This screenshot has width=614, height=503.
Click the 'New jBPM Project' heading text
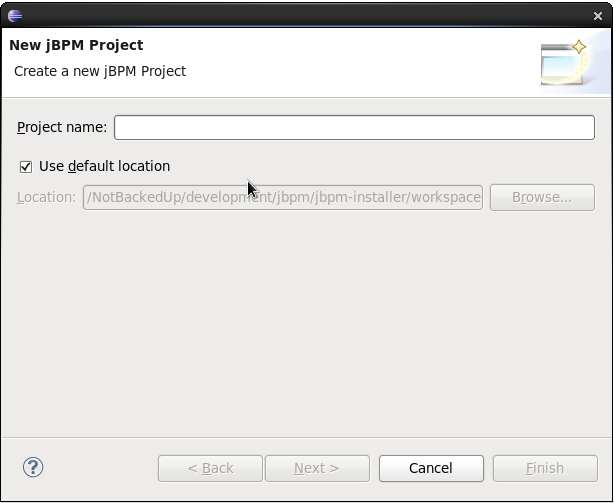(x=76, y=45)
